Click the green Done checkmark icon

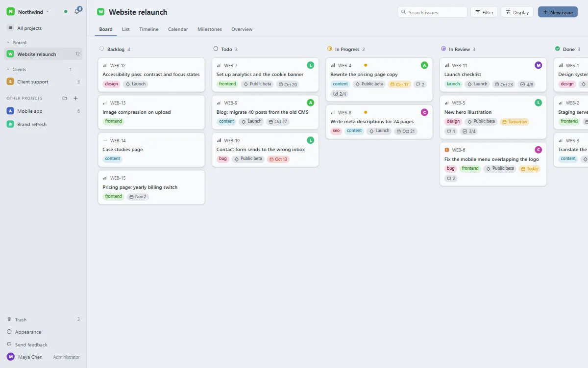[557, 49]
